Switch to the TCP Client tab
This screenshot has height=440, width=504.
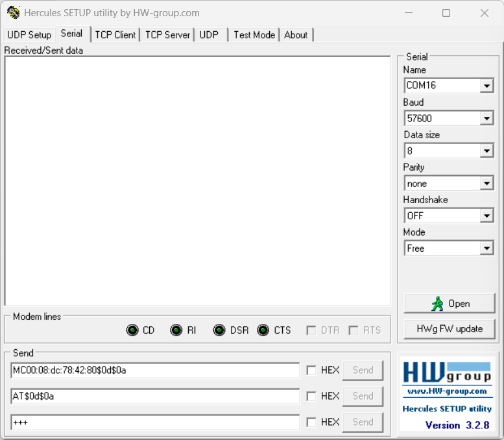[x=115, y=35]
